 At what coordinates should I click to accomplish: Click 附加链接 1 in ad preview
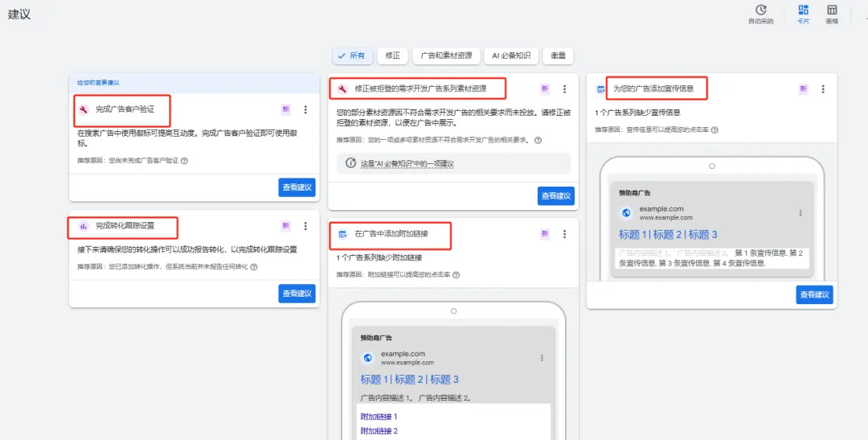[379, 417]
